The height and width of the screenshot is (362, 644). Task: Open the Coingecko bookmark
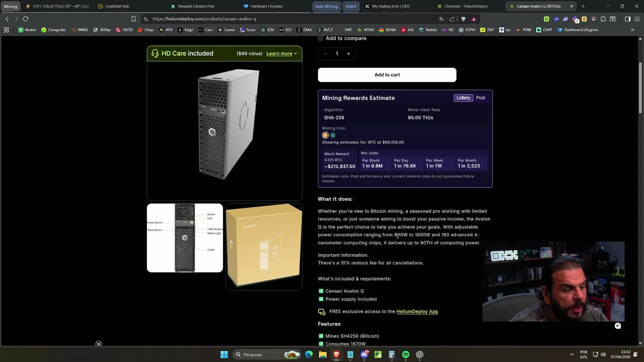coord(53,30)
